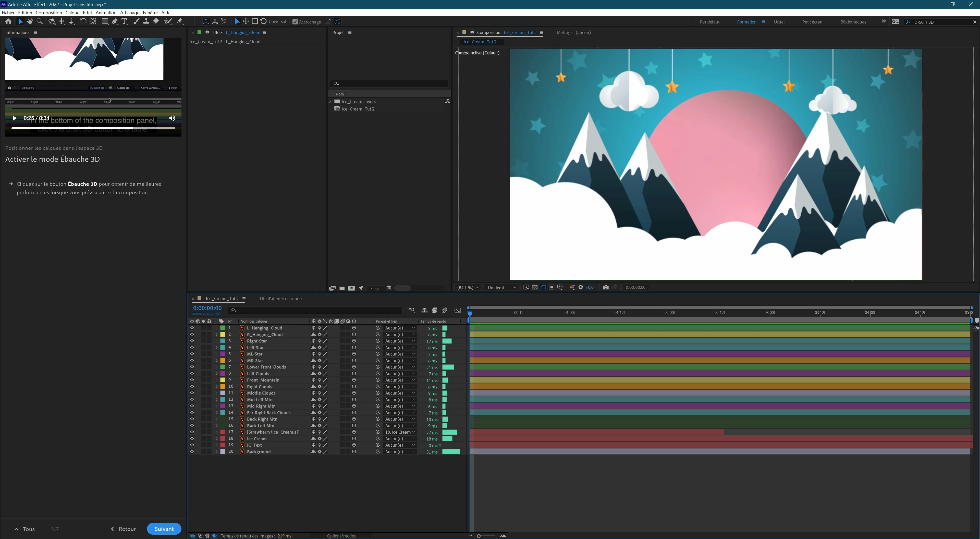Hide the Background layer eye icon

(x=192, y=451)
